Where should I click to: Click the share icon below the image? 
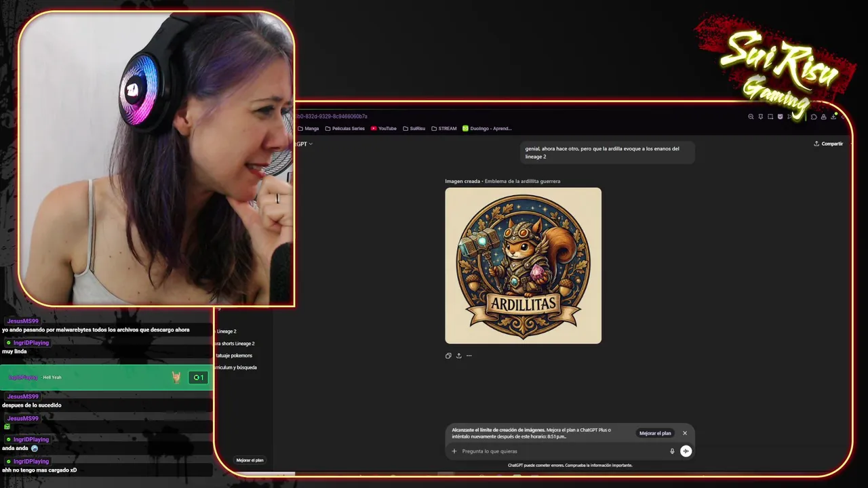(x=458, y=355)
